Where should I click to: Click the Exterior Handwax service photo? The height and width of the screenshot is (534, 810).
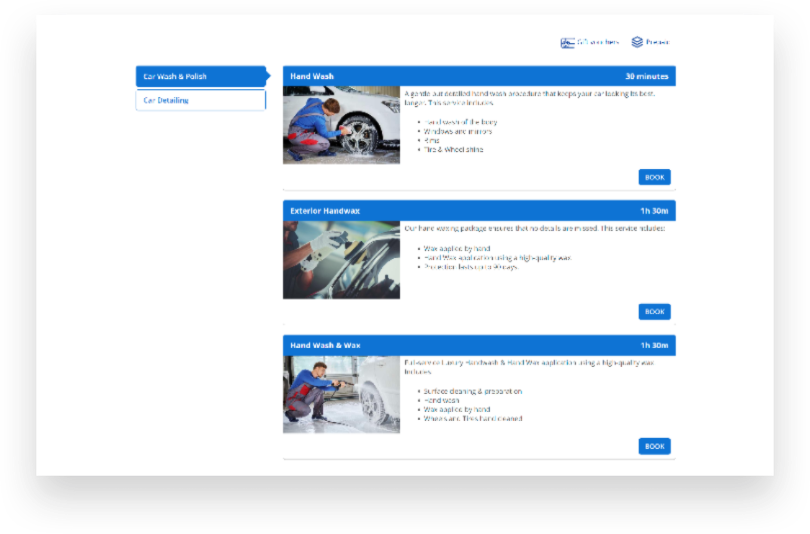[x=341, y=260]
